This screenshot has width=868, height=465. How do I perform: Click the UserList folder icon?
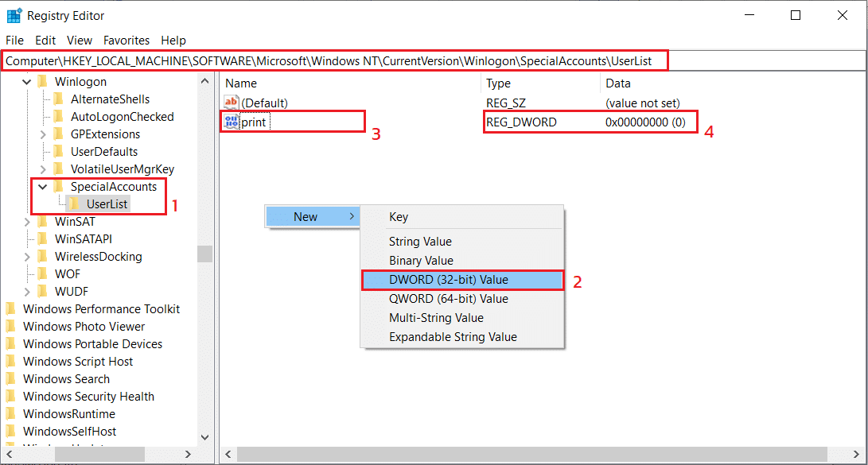click(75, 204)
